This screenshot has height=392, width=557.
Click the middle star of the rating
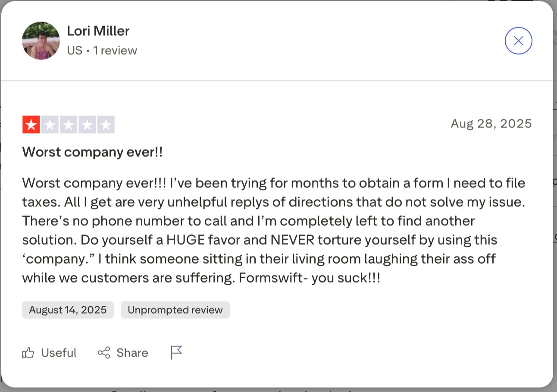click(x=68, y=124)
